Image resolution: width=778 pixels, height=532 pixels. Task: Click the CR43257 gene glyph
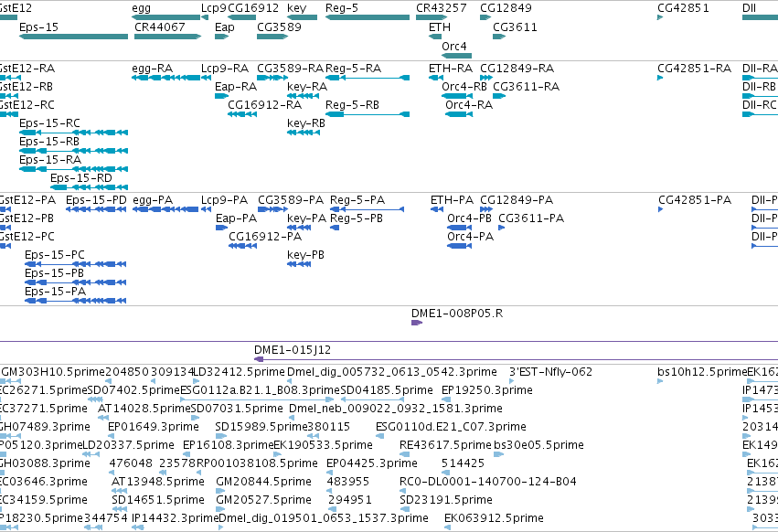(x=432, y=17)
